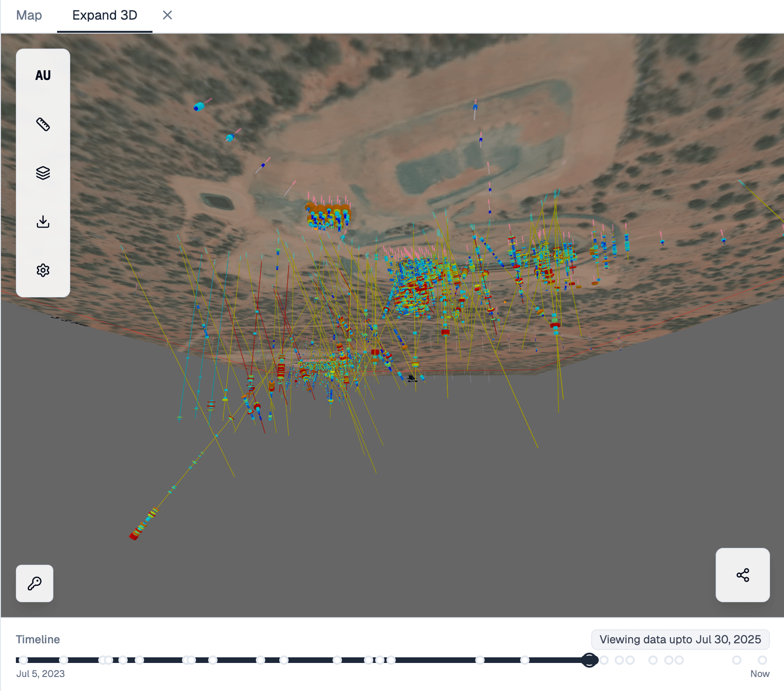Click the orange drillhole cluster on the terrain
Viewport: 784px width, 691px height.
[328, 216]
